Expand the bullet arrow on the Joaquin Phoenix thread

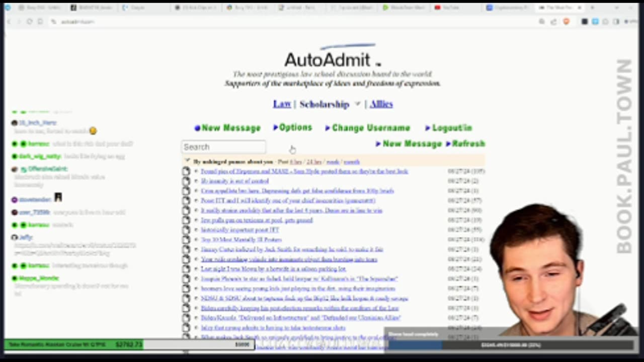click(196, 279)
